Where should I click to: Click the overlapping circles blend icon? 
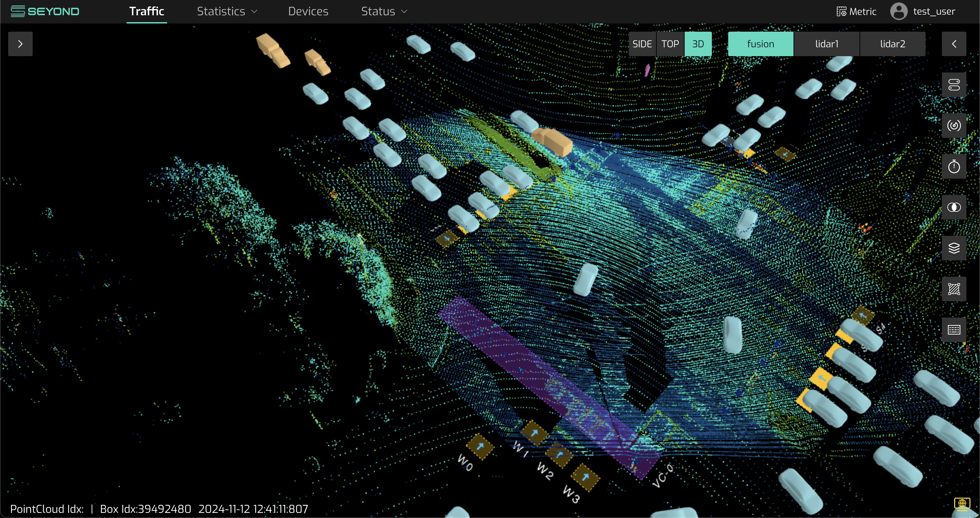click(x=953, y=207)
